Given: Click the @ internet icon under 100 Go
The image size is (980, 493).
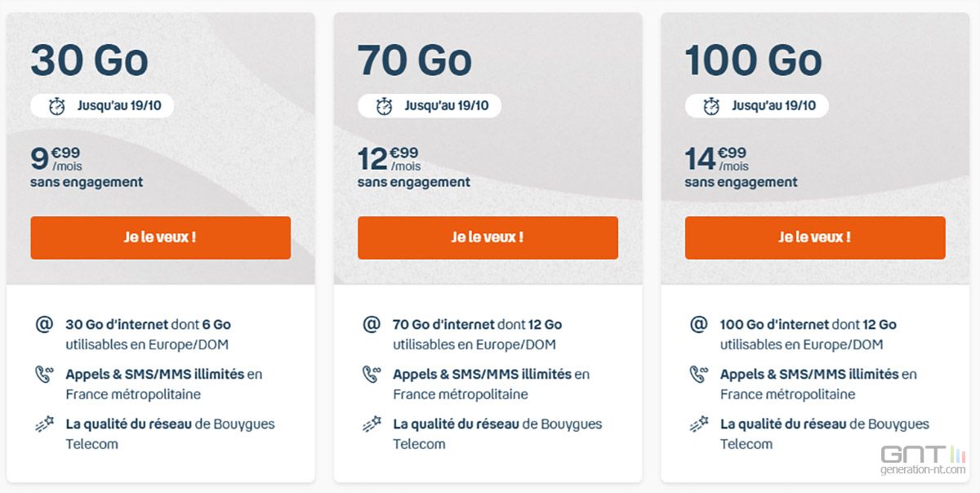Looking at the screenshot, I should coord(699,324).
